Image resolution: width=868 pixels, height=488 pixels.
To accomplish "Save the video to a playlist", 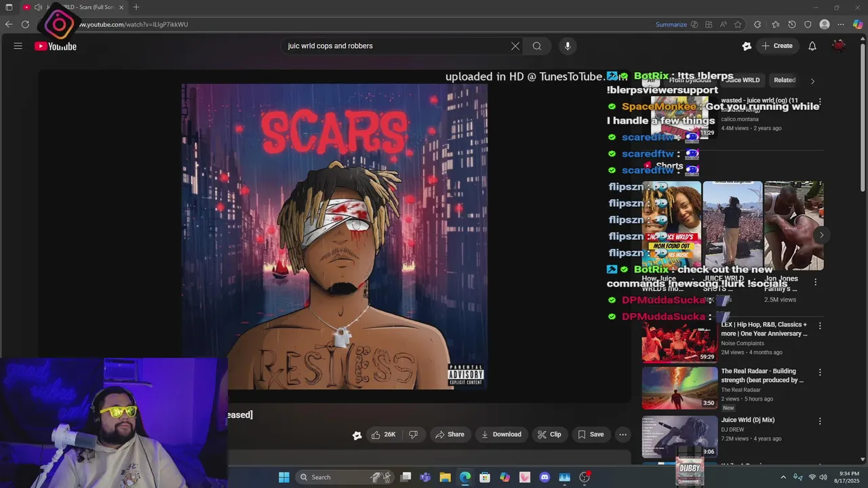I will point(590,434).
